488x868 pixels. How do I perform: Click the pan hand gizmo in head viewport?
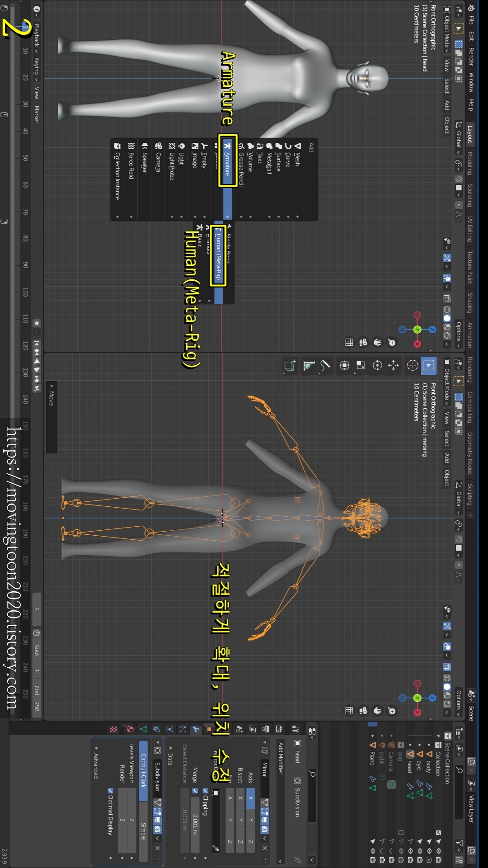click(377, 343)
